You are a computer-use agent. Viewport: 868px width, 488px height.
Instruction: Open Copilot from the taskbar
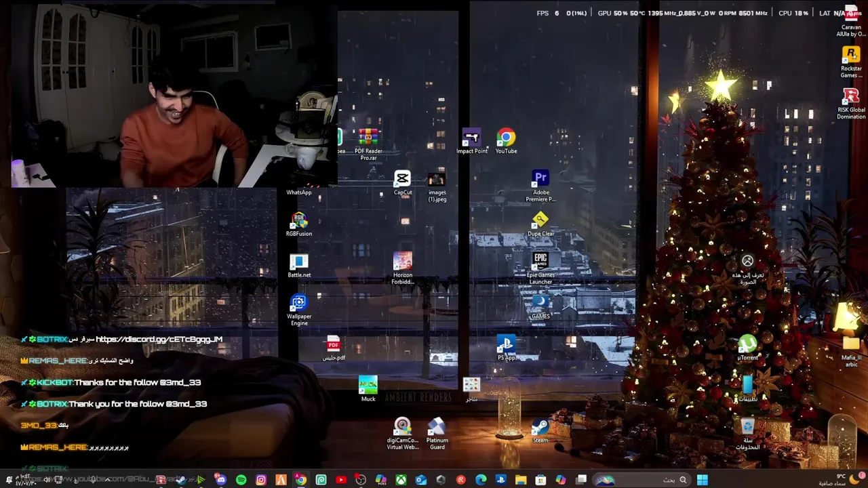coord(561,480)
